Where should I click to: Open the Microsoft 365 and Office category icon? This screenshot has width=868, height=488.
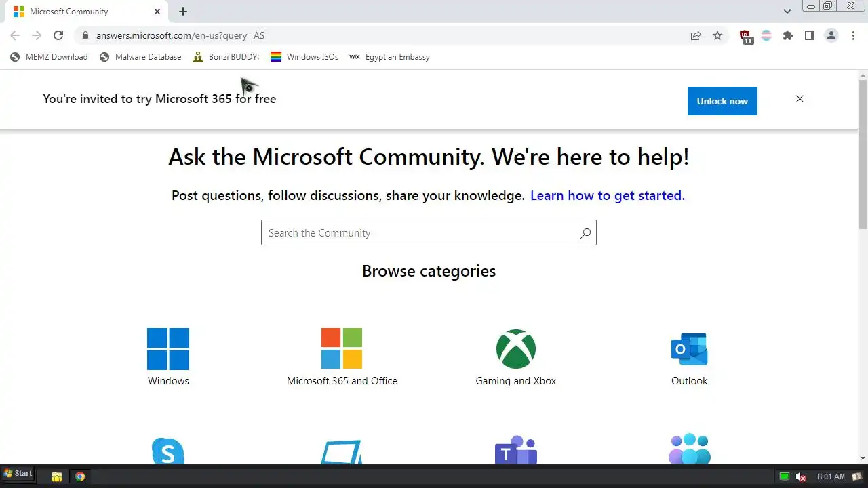tap(342, 348)
